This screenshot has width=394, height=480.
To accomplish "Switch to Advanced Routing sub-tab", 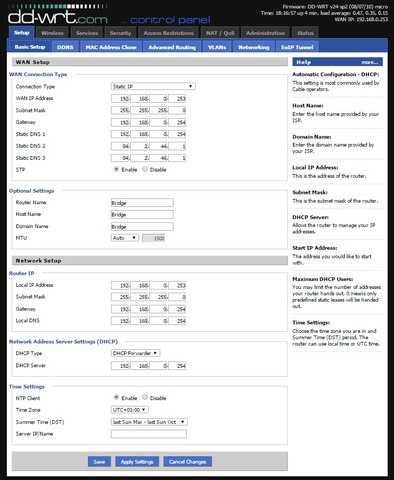I will 172,47.
